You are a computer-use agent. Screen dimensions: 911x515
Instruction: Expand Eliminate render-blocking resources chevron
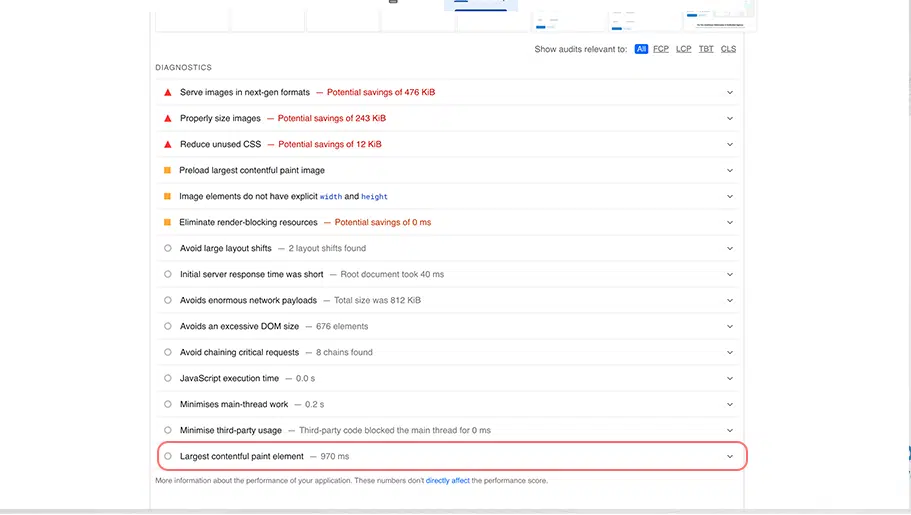(x=730, y=222)
